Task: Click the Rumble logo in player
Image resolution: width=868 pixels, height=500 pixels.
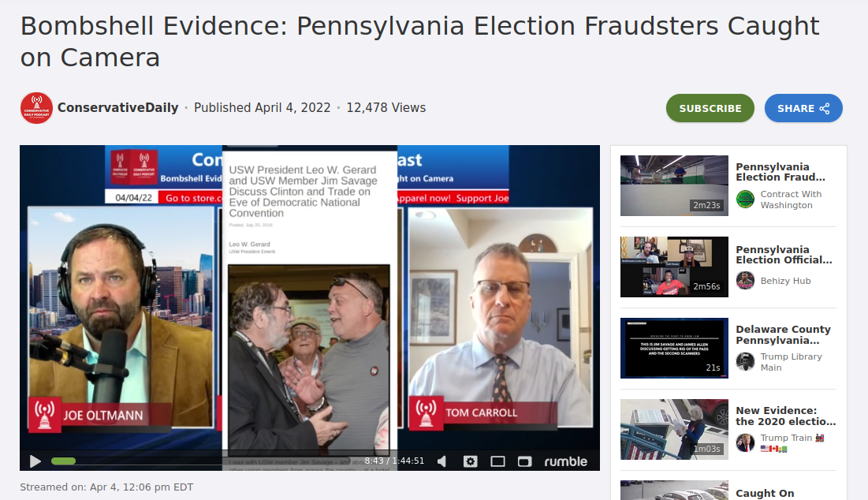Action: pyautogui.click(x=566, y=461)
